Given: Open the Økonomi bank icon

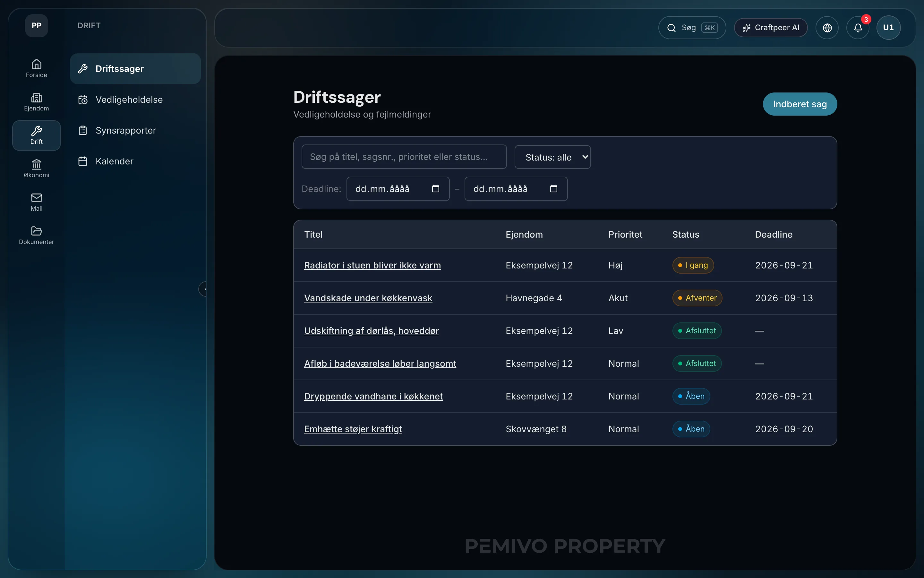Looking at the screenshot, I should click(x=36, y=169).
